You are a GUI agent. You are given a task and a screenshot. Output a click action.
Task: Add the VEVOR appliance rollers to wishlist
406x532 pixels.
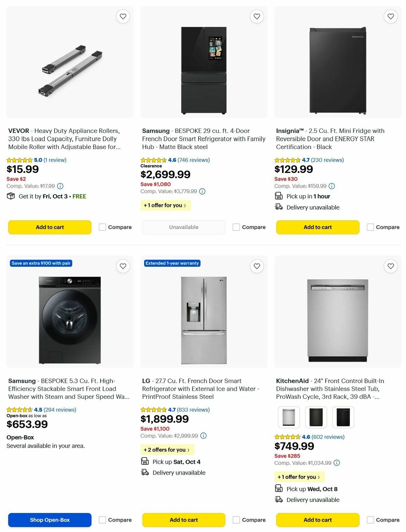coord(123,16)
